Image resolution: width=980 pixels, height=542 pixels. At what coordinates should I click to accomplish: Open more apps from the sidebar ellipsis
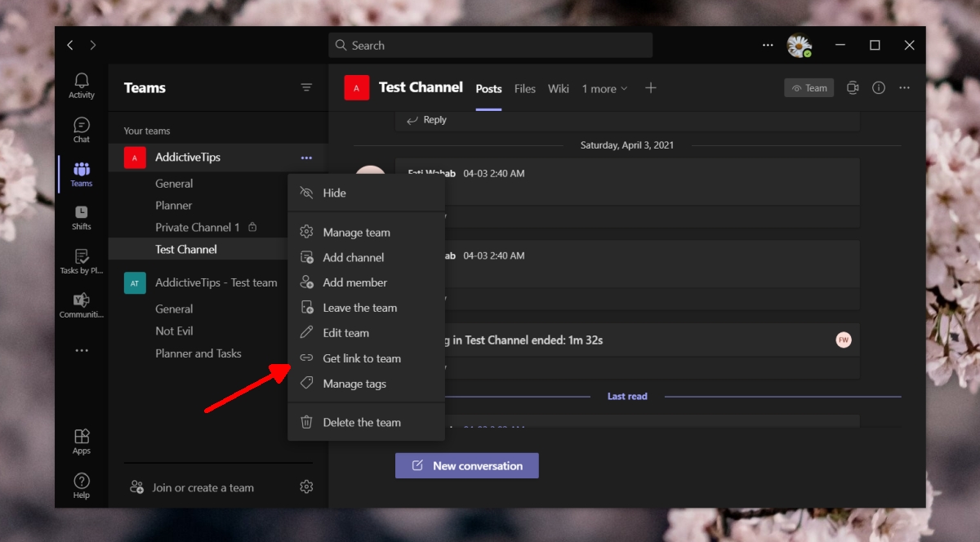coord(81,349)
